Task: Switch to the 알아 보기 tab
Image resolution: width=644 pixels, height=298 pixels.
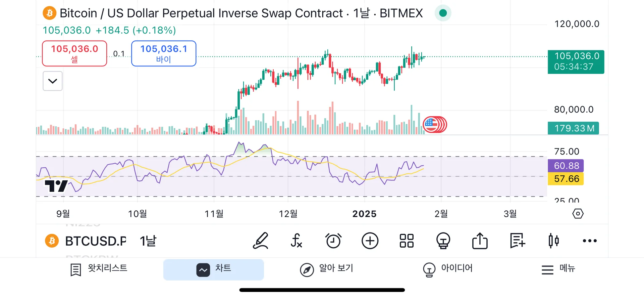Action: pos(327,269)
